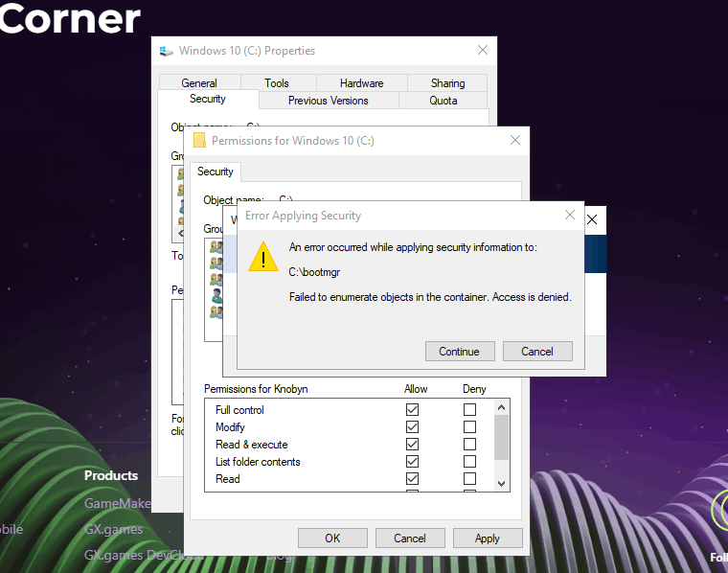The width and height of the screenshot is (728, 573).
Task: Close the Error Applying Security dialog
Action: tap(570, 215)
